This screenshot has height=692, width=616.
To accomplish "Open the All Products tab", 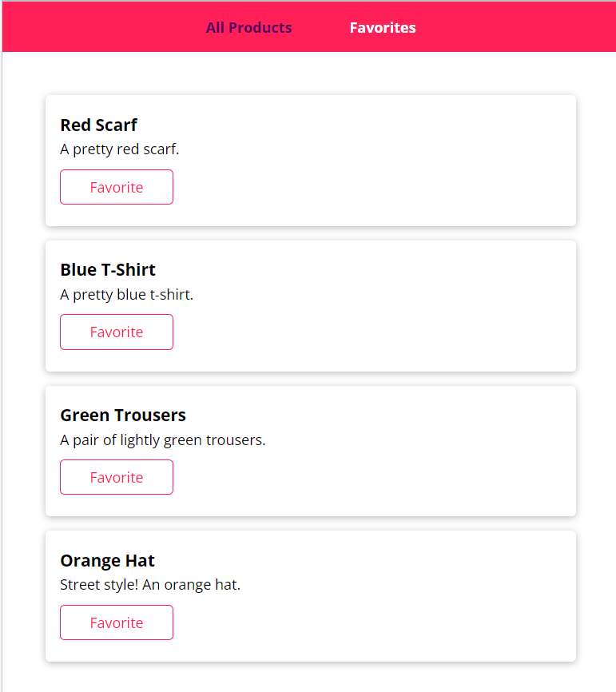I will tap(248, 27).
